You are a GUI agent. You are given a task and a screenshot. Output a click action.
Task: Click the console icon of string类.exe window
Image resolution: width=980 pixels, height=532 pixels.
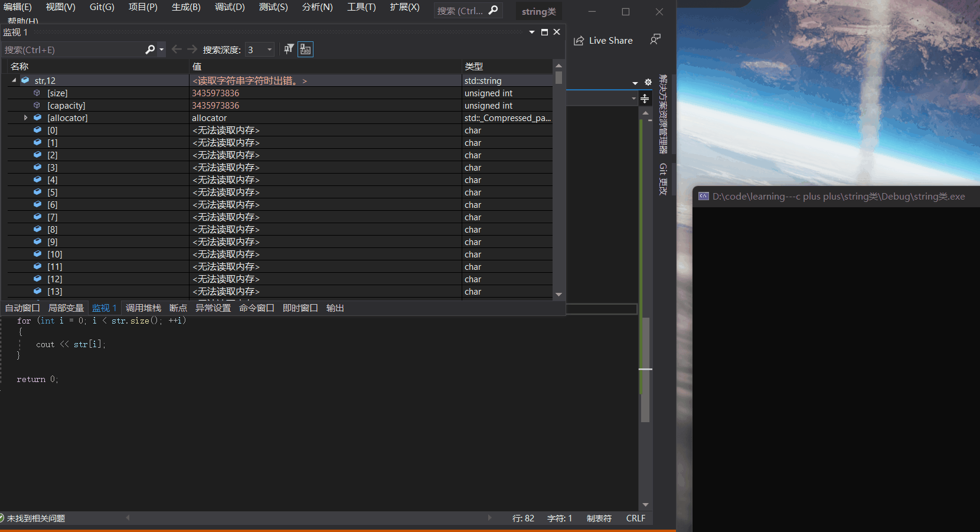tap(703, 197)
